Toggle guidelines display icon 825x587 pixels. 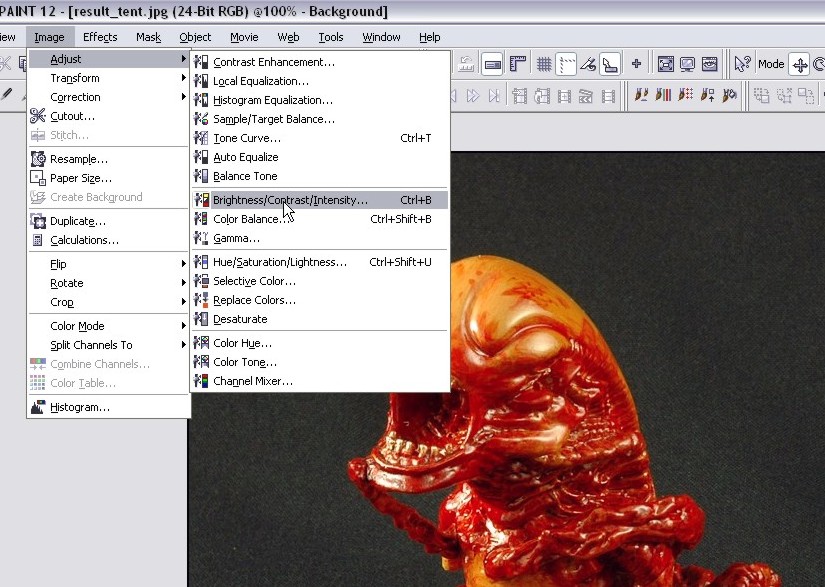[566, 65]
